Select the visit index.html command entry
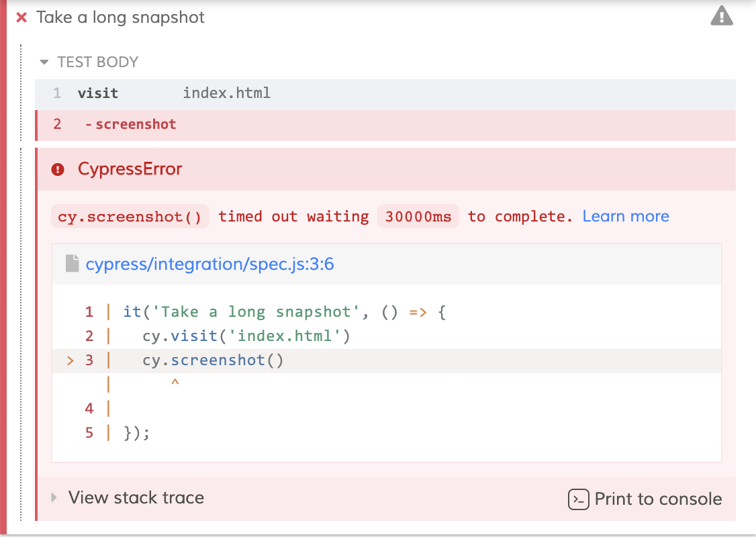Viewport: 756px width, 537px height. (x=168, y=93)
